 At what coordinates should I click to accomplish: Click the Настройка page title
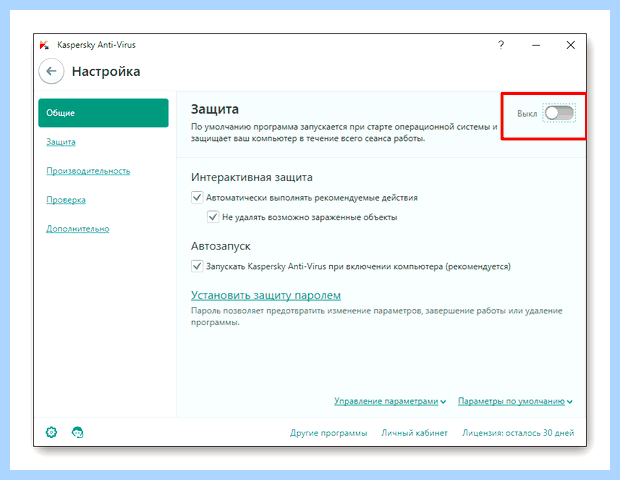tap(106, 72)
